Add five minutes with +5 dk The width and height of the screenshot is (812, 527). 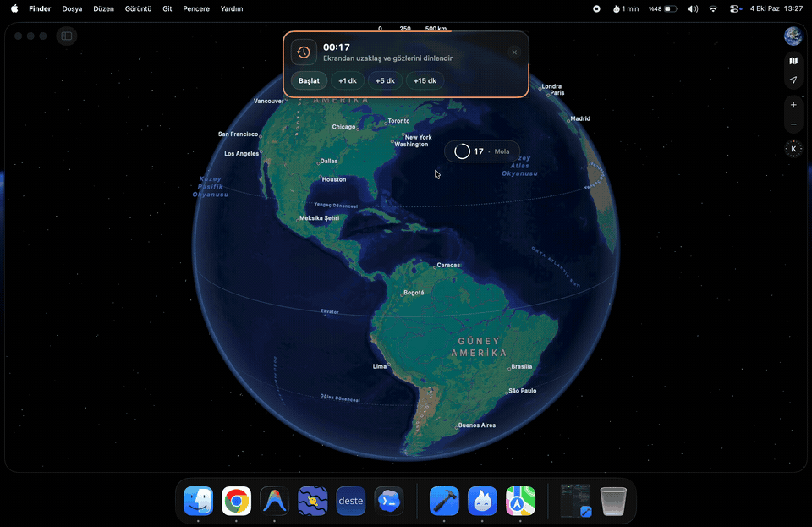tap(385, 80)
